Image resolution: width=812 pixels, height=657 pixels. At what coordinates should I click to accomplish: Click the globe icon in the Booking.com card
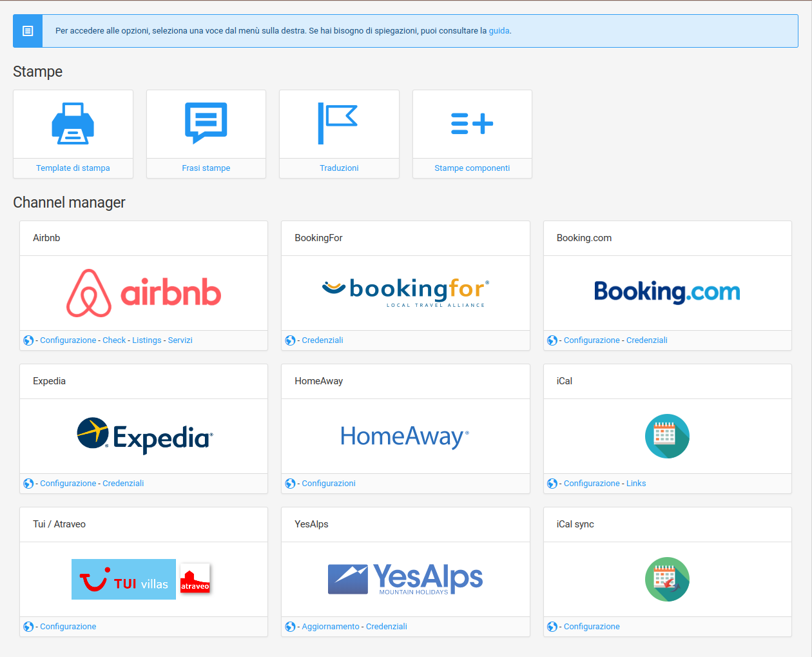click(552, 340)
